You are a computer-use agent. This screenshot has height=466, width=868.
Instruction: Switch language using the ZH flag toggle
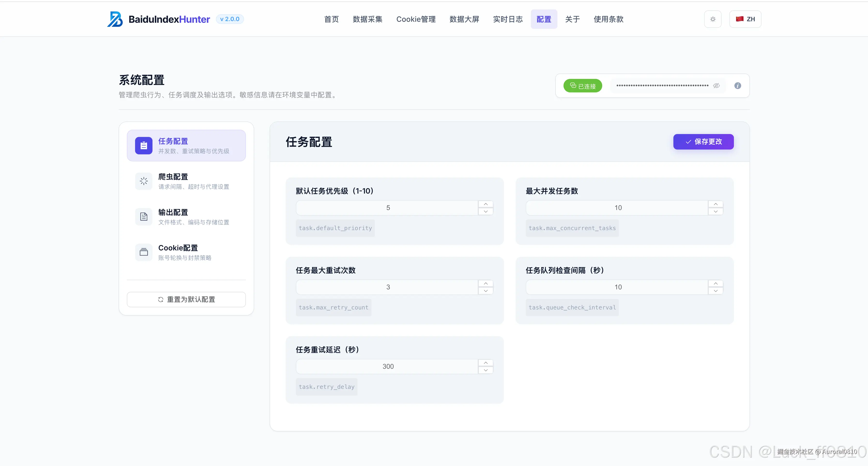745,19
